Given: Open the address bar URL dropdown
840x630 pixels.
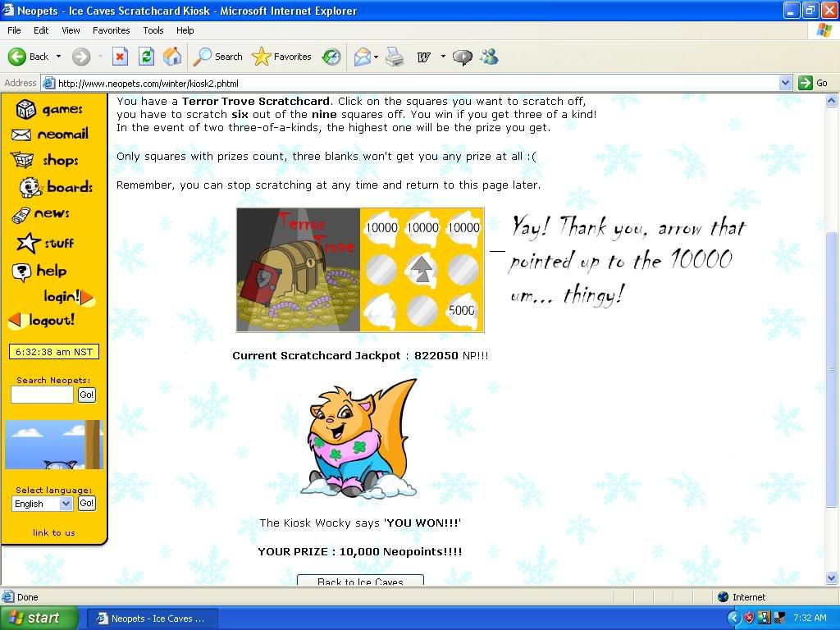Looking at the screenshot, I should click(785, 83).
